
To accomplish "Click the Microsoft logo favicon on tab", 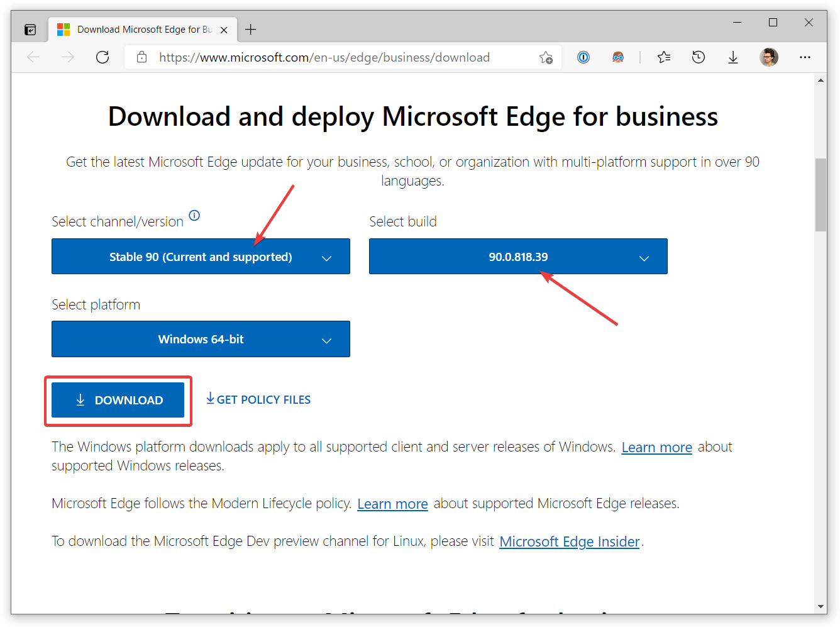I will tap(64, 30).
